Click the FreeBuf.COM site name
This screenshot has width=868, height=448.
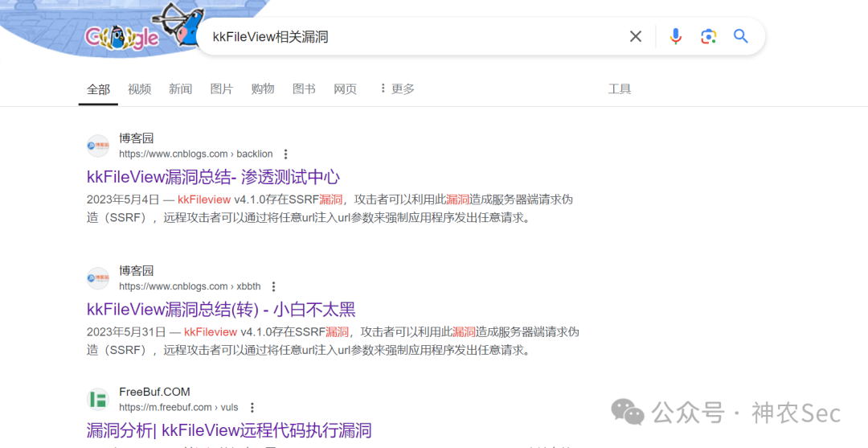[154, 392]
